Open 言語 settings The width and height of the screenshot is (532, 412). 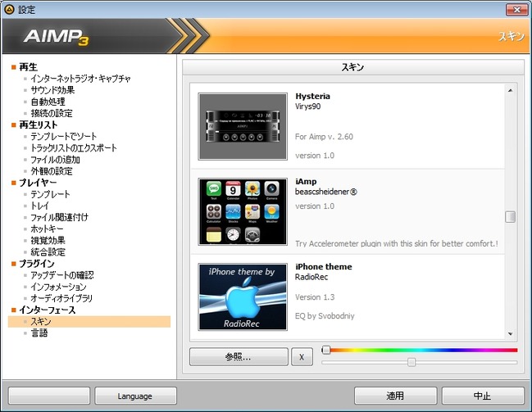tap(39, 333)
